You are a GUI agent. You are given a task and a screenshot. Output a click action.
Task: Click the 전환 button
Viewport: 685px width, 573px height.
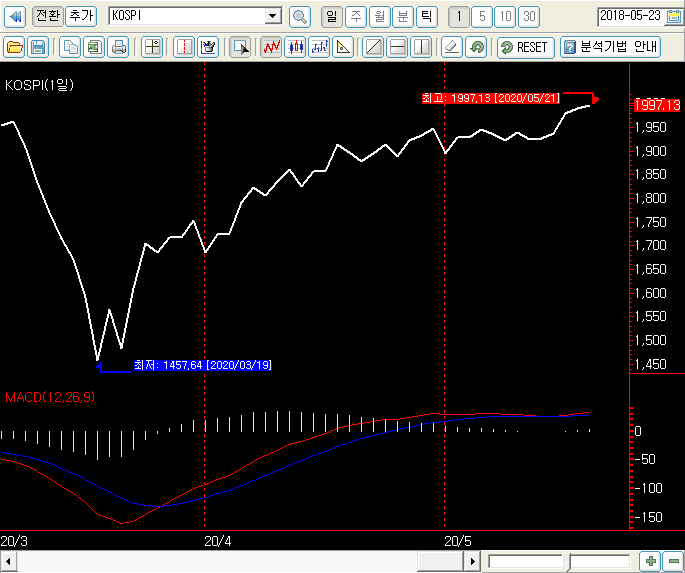48,17
